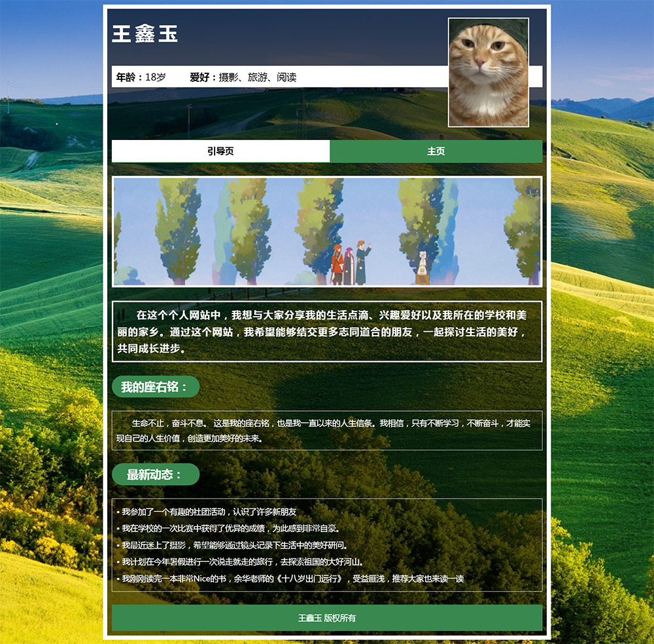Click the anime trees banner image
The width and height of the screenshot is (654, 644).
(327, 232)
